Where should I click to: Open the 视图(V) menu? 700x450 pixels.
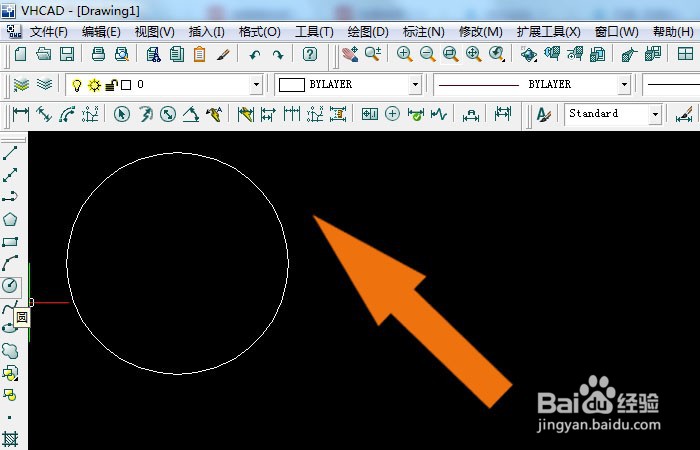point(154,32)
